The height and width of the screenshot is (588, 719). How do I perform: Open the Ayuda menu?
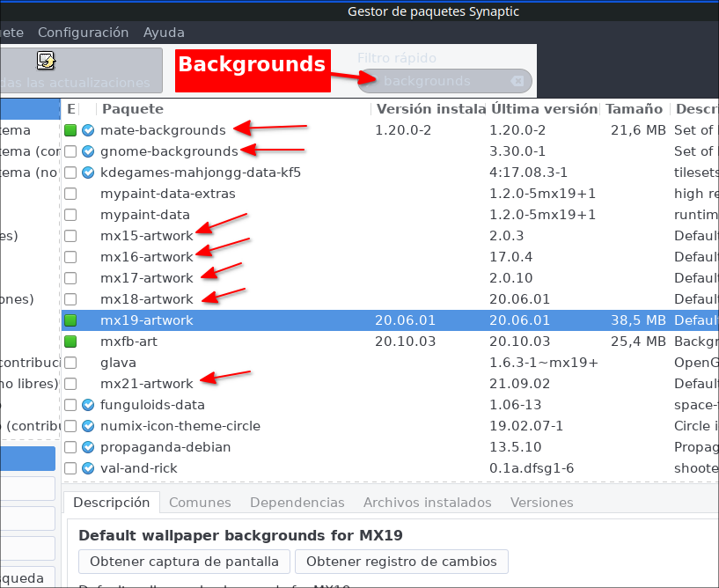pos(164,33)
